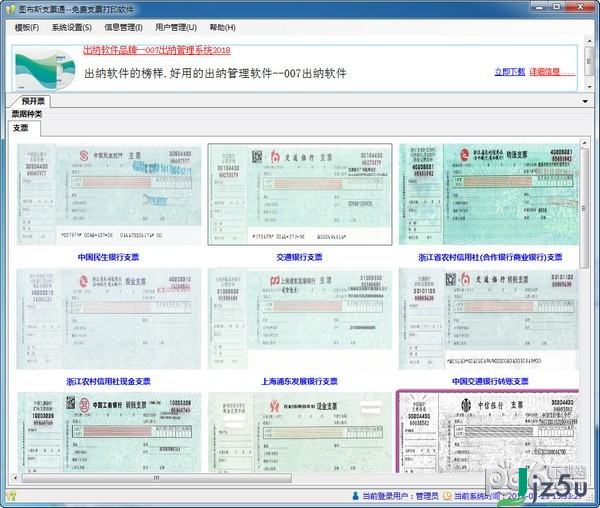The width and height of the screenshot is (600, 508).
Task: Minimize the window
Action: click(x=540, y=7)
